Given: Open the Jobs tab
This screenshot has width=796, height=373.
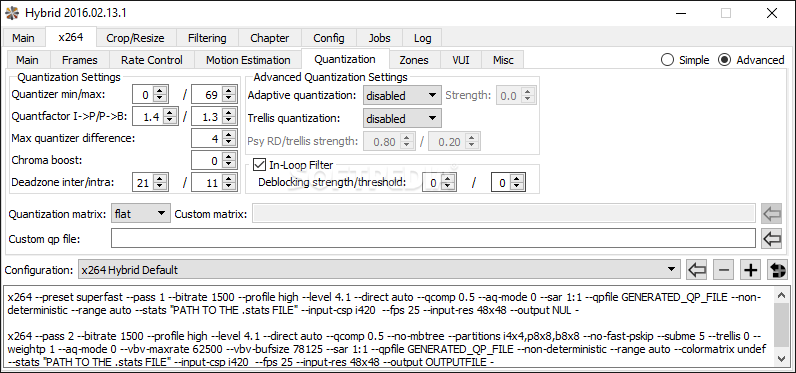Looking at the screenshot, I should click(379, 38).
